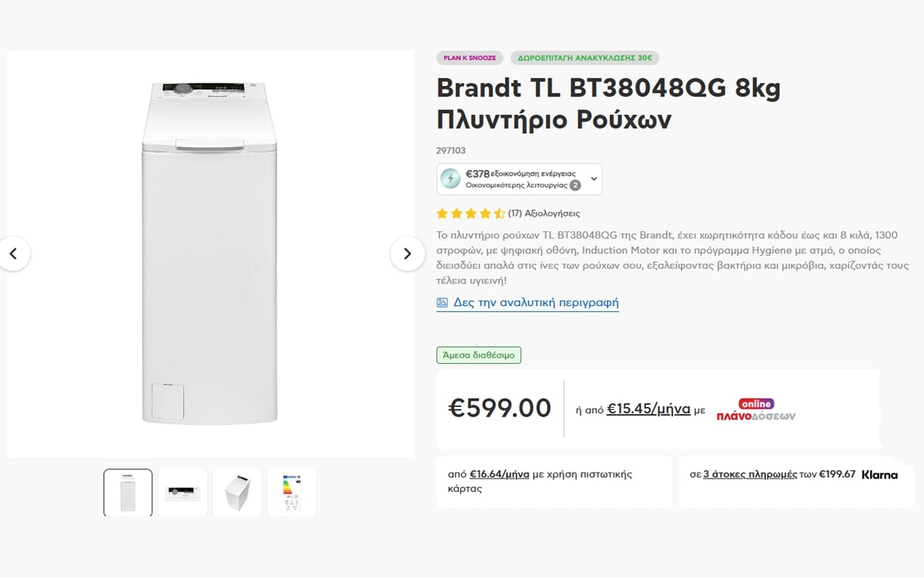924x578 pixels.
Task: Click the Άμεσα διαθέσιμο availability badge
Action: pos(479,355)
